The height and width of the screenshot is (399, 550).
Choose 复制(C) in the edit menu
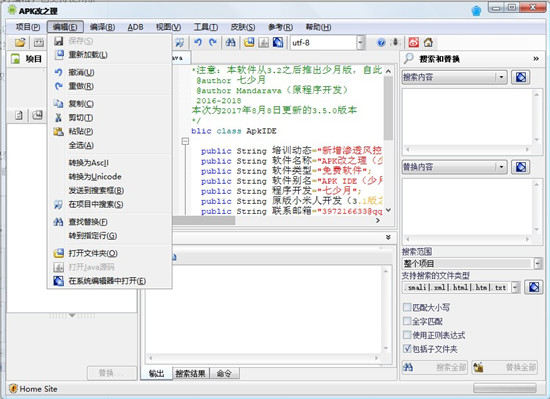point(109,103)
